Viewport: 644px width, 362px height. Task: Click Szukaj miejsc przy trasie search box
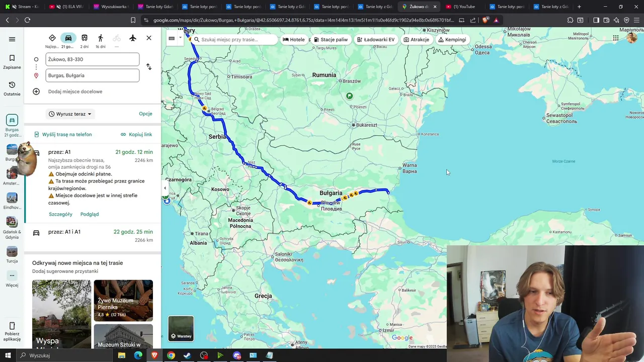pyautogui.click(x=234, y=40)
